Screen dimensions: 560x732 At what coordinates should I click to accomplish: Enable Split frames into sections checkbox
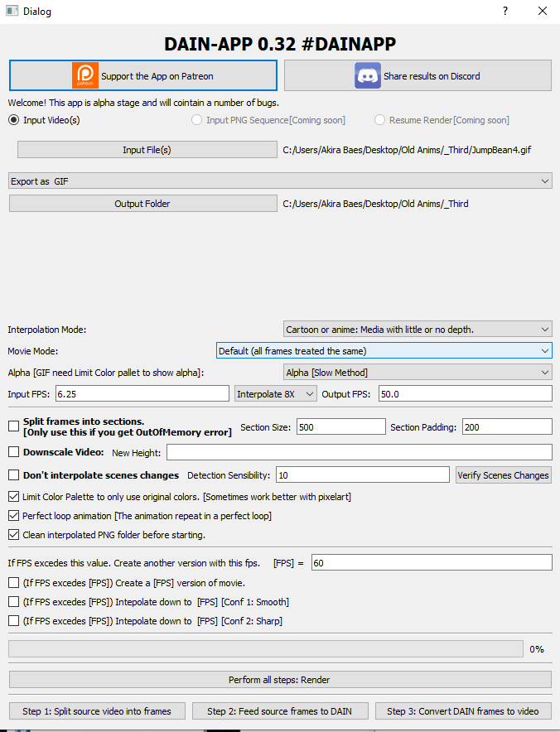pos(13,426)
